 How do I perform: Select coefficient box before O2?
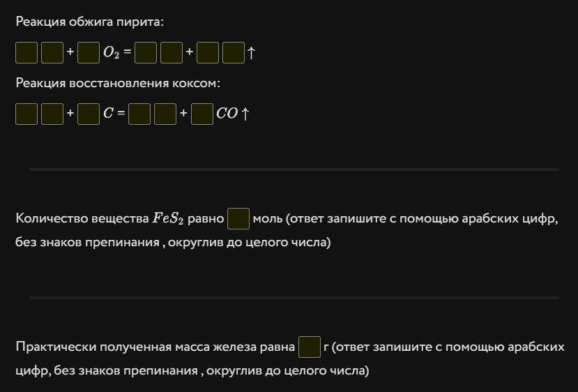tap(89, 52)
